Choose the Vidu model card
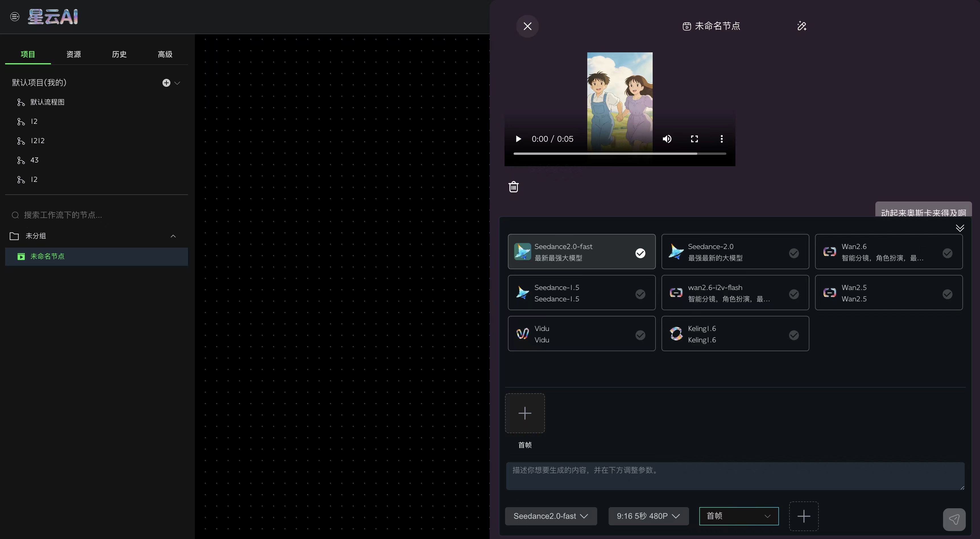Viewport: 980px width, 539px height. tap(581, 334)
